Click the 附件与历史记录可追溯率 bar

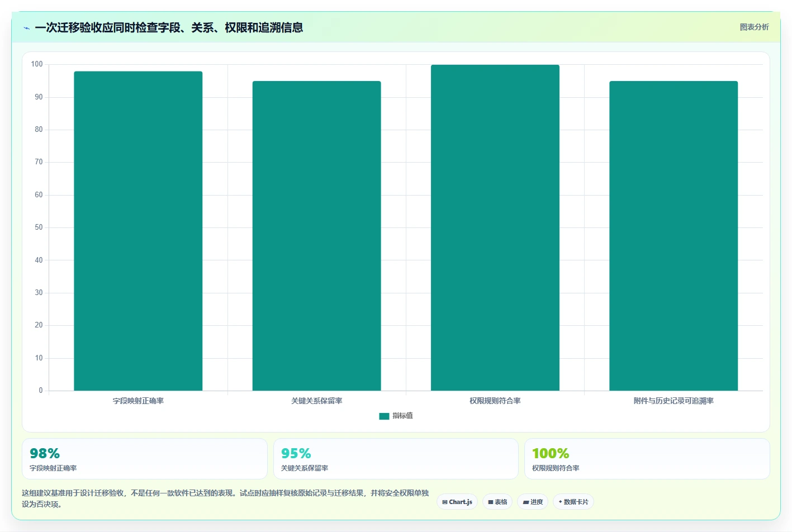(x=673, y=236)
